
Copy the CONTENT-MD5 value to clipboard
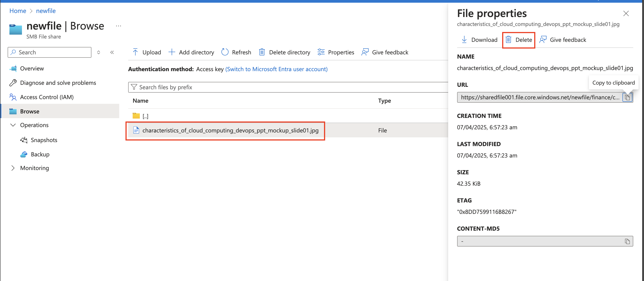[x=627, y=241]
